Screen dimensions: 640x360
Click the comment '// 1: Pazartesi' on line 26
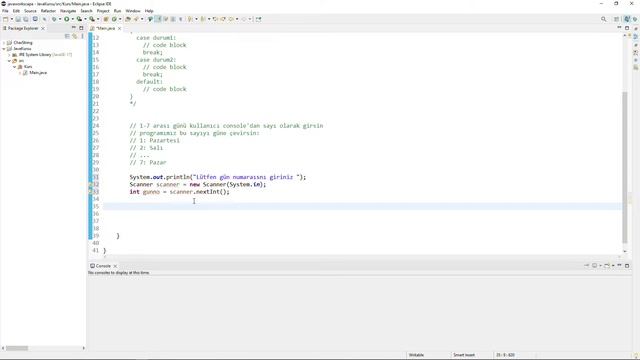click(x=155, y=140)
